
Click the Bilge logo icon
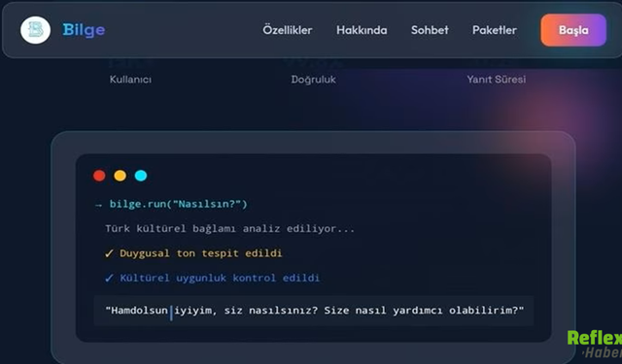coord(35,30)
